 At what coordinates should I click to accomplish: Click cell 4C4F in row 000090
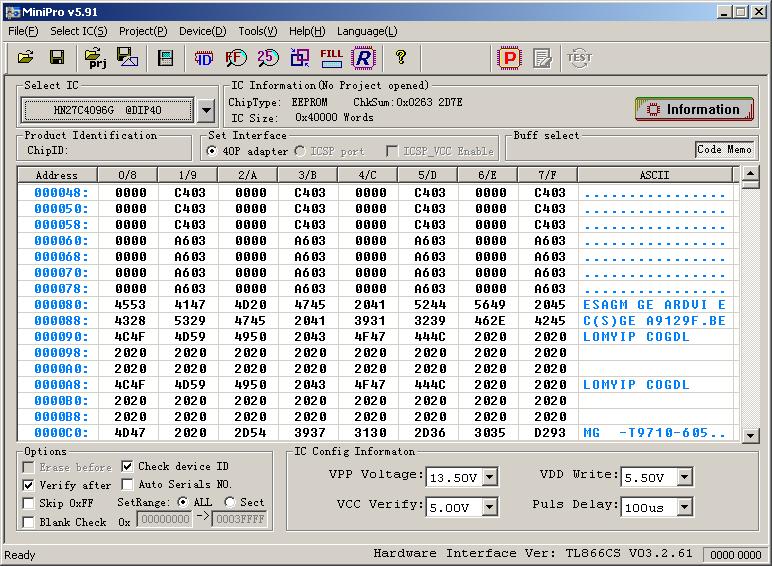(x=130, y=337)
